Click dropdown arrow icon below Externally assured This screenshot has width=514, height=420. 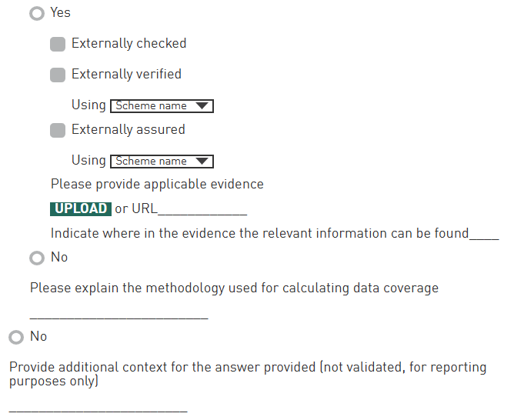pos(202,162)
